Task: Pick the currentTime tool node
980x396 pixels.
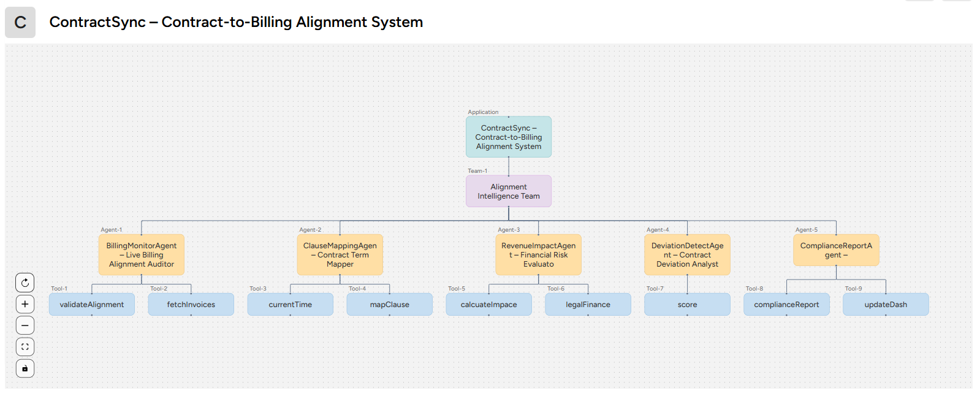Action: point(291,305)
